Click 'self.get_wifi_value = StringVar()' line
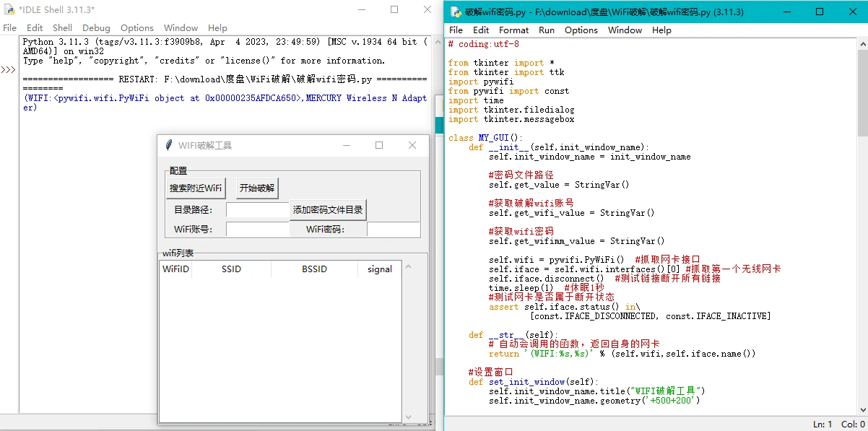The image size is (868, 431). [x=572, y=213]
